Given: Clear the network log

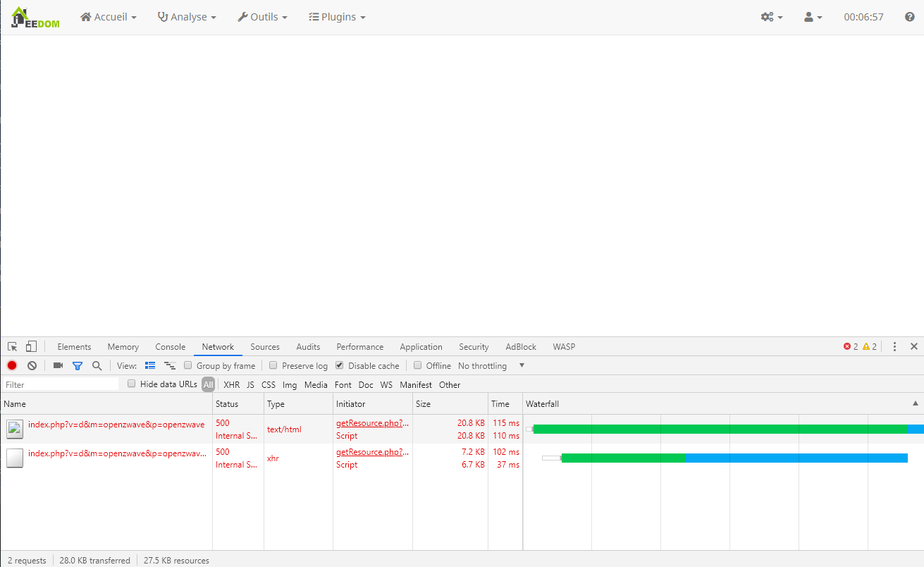Looking at the screenshot, I should coord(32,365).
